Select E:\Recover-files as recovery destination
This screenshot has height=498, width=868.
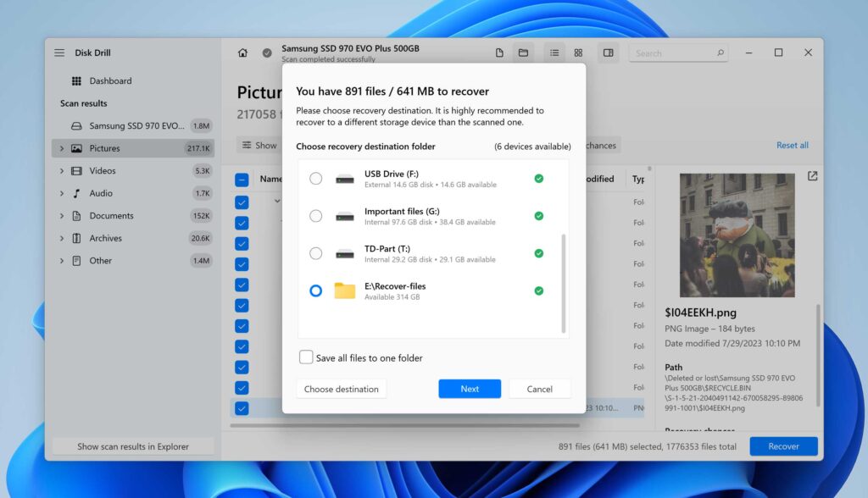316,290
